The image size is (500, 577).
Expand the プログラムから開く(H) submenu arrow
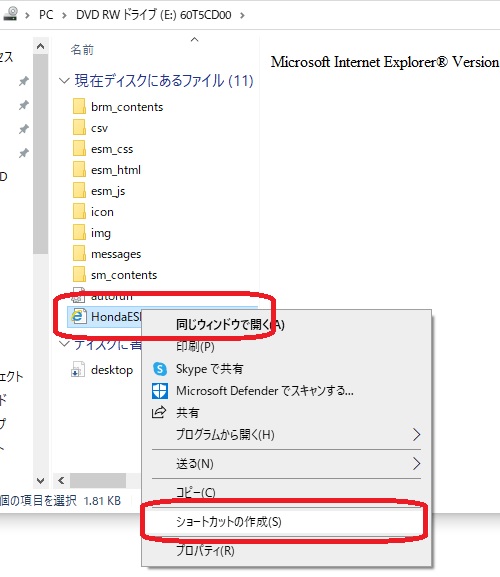416,435
